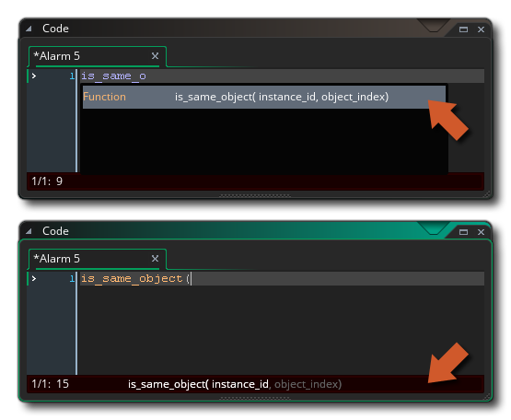Click the top window's bottom-edge grip handle

click(x=255, y=196)
